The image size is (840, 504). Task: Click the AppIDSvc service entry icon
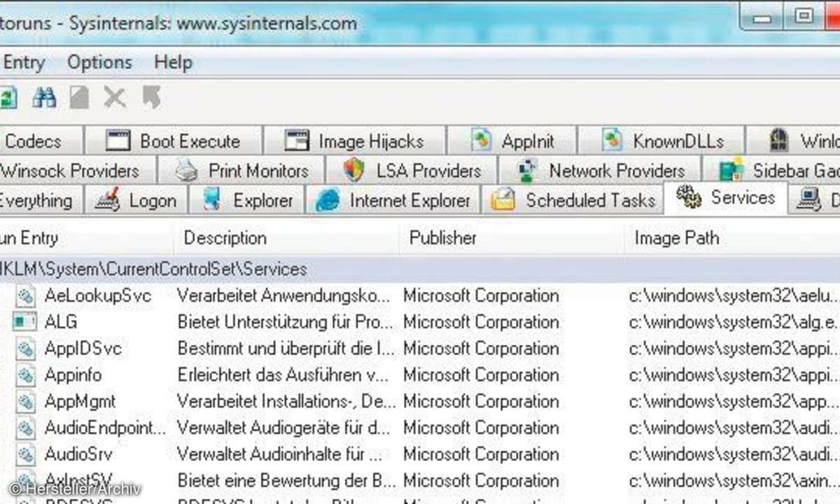[x=26, y=349]
